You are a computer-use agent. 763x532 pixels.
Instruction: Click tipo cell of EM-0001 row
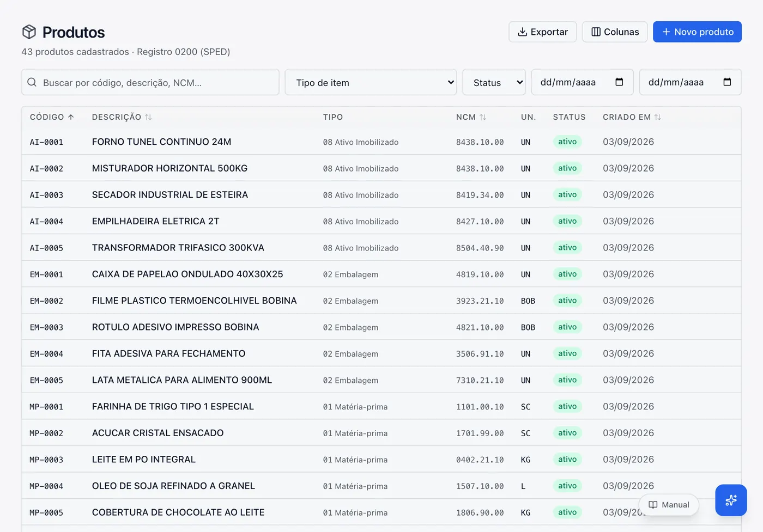[350, 274]
